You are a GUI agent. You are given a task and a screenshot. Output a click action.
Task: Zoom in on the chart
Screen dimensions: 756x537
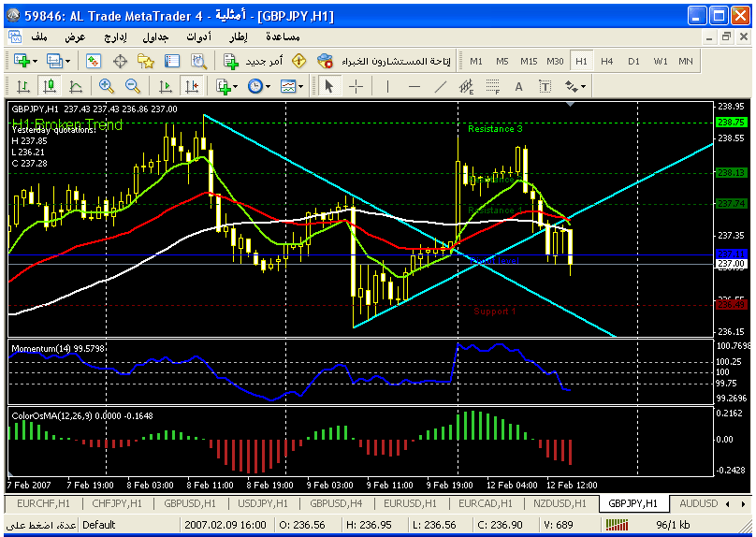tap(106, 86)
